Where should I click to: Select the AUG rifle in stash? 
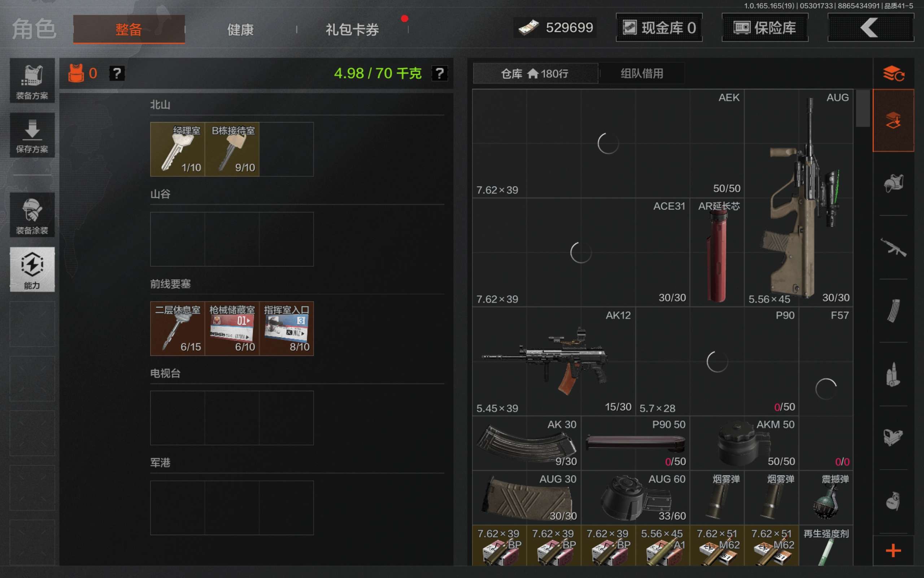[x=799, y=198]
